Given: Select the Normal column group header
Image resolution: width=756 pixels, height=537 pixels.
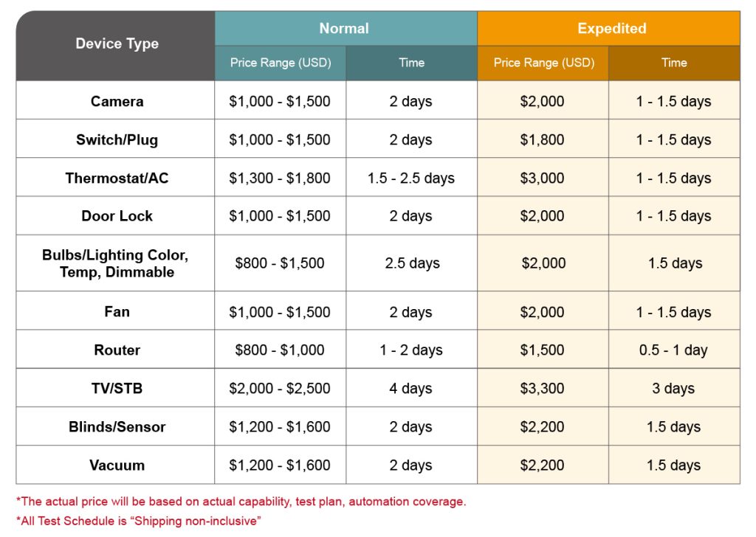Looking at the screenshot, I should point(346,29).
